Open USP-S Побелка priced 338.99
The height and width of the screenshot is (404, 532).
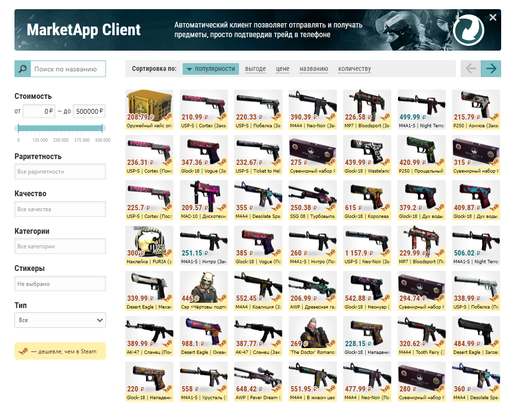point(476,291)
